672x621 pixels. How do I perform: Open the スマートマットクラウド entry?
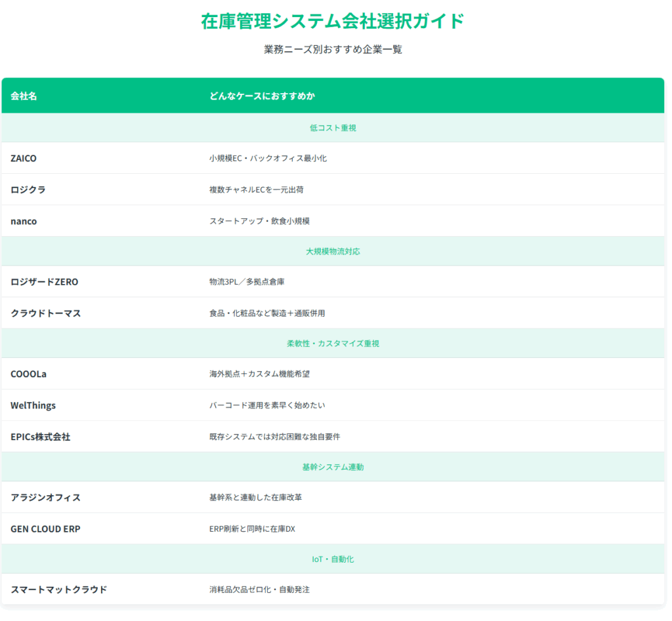point(58,590)
